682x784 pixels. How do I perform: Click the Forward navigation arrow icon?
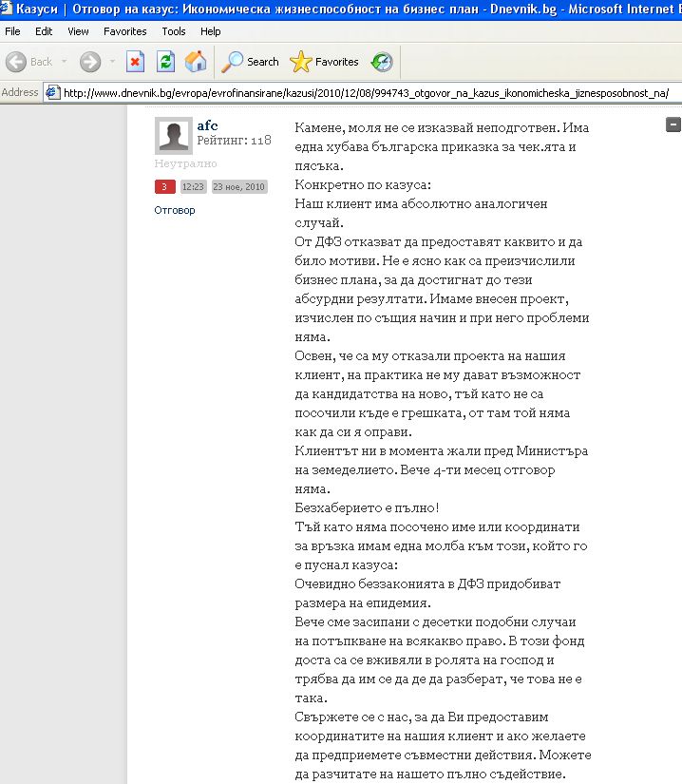(x=90, y=62)
